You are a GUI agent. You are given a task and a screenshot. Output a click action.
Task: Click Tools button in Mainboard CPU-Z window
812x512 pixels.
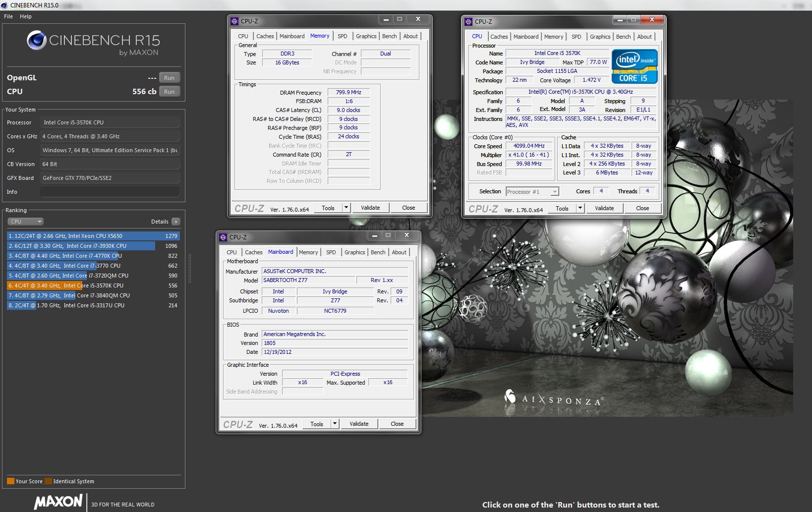(x=317, y=424)
